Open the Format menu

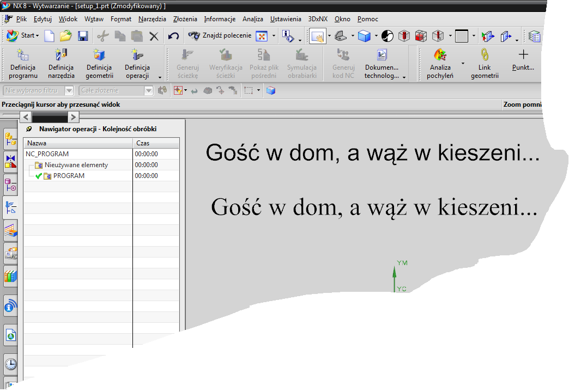(121, 19)
